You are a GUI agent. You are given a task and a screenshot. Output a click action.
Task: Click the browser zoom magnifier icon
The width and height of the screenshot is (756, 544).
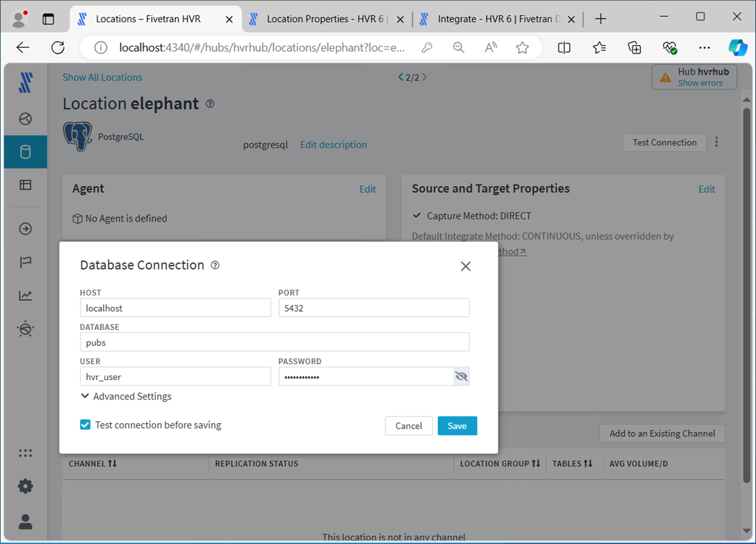pyautogui.click(x=458, y=48)
